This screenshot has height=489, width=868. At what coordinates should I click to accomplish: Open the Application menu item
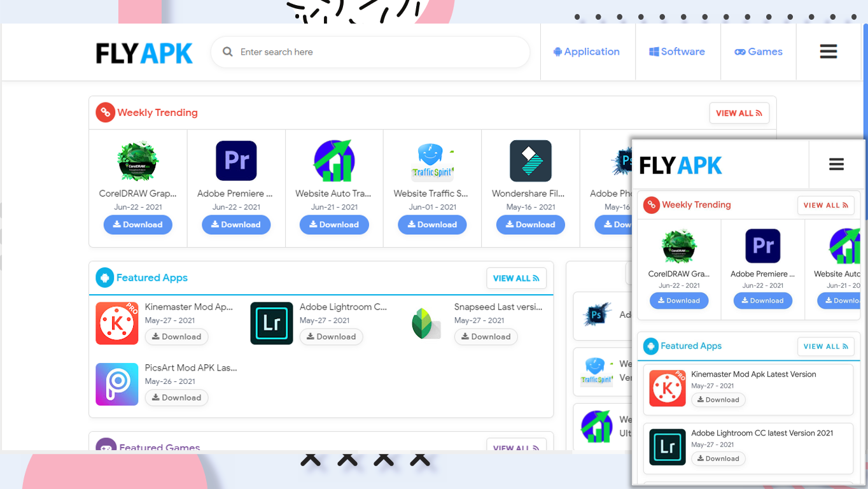(x=587, y=52)
